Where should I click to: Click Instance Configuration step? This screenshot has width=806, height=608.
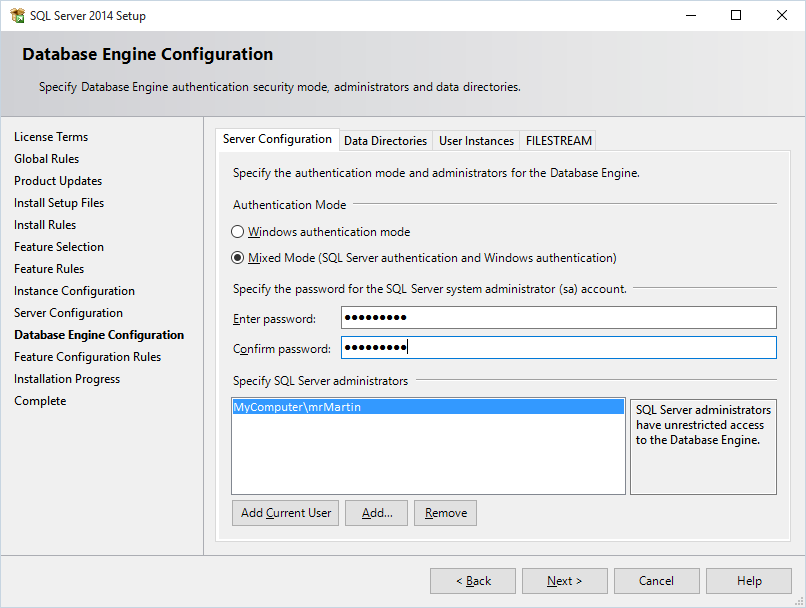point(75,291)
